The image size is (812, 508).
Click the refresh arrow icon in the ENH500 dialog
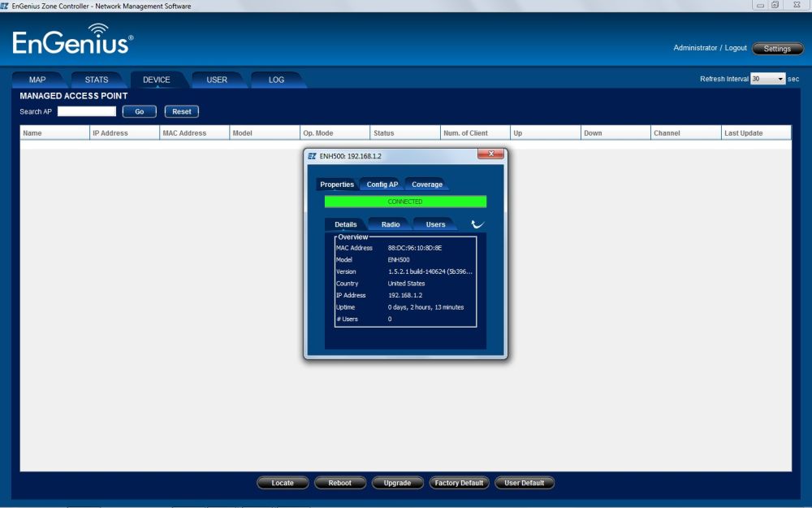pyautogui.click(x=477, y=224)
